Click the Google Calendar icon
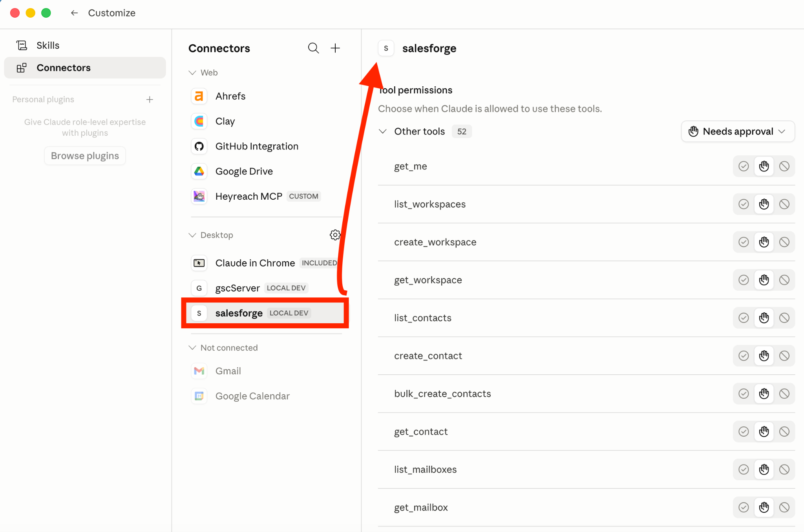The height and width of the screenshot is (532, 804). click(199, 396)
